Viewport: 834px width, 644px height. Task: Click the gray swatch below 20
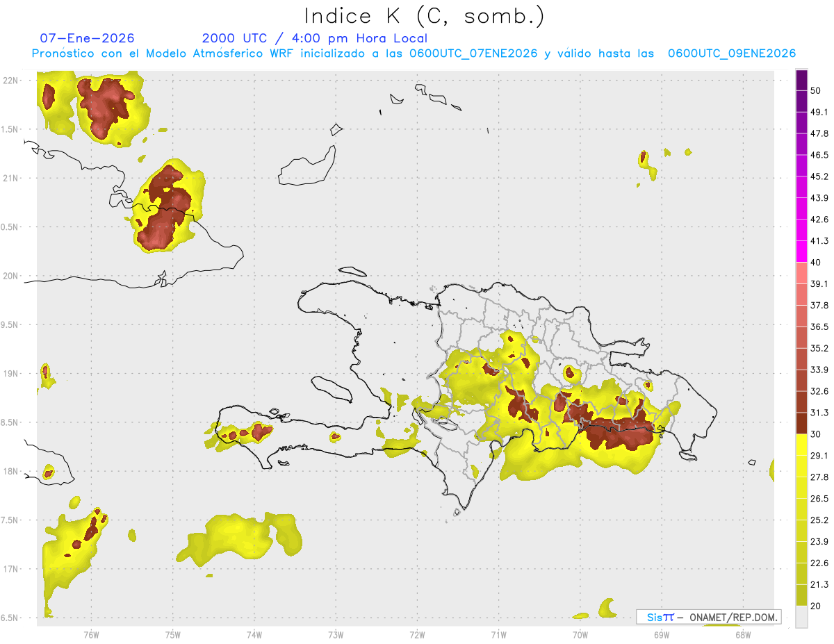click(x=801, y=617)
